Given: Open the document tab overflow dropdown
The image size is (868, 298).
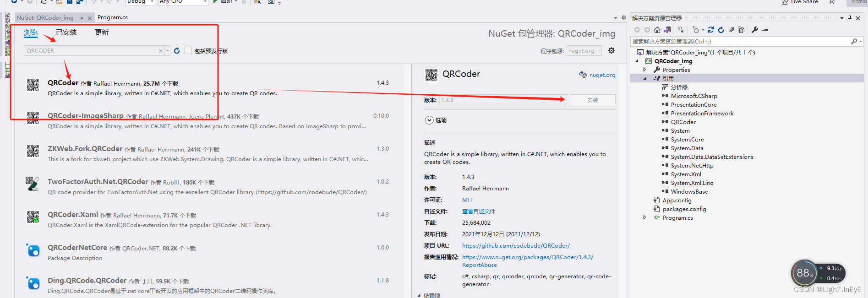Looking at the screenshot, I should pos(615,18).
